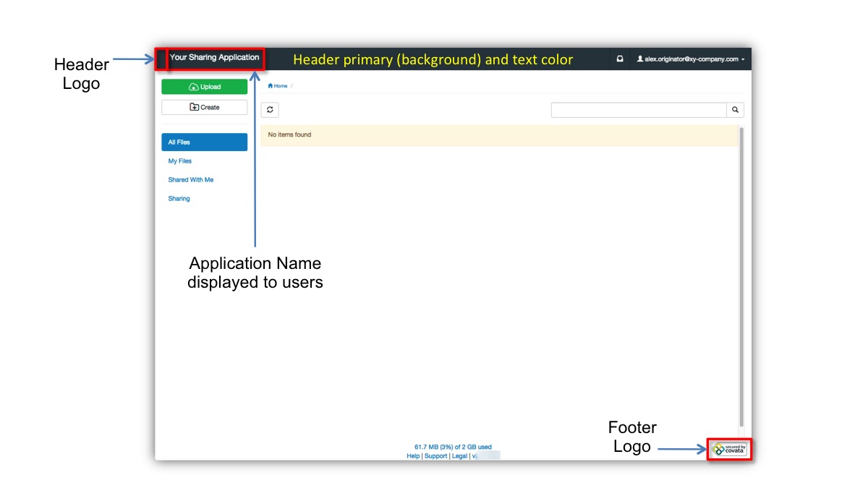Select the Sharing sidebar item
Image resolution: width=868 pixels, height=488 pixels.
(x=178, y=198)
